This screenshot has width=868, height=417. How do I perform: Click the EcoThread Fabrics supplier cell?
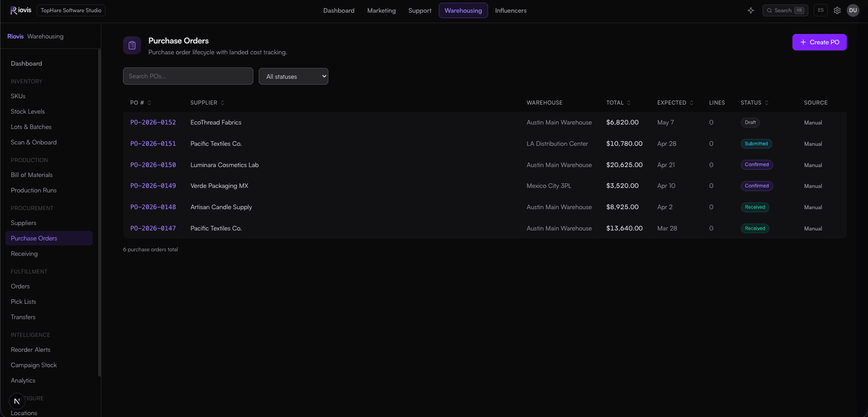tap(216, 122)
